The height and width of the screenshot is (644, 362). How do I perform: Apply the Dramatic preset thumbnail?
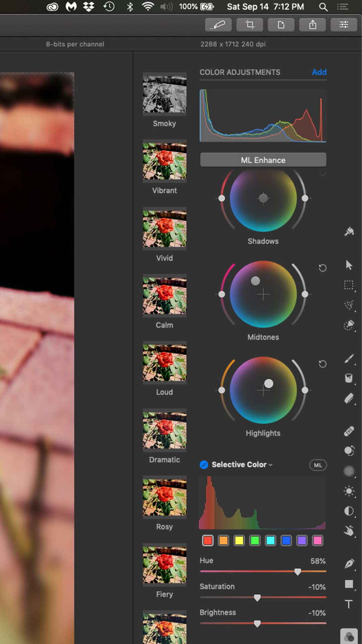click(165, 430)
